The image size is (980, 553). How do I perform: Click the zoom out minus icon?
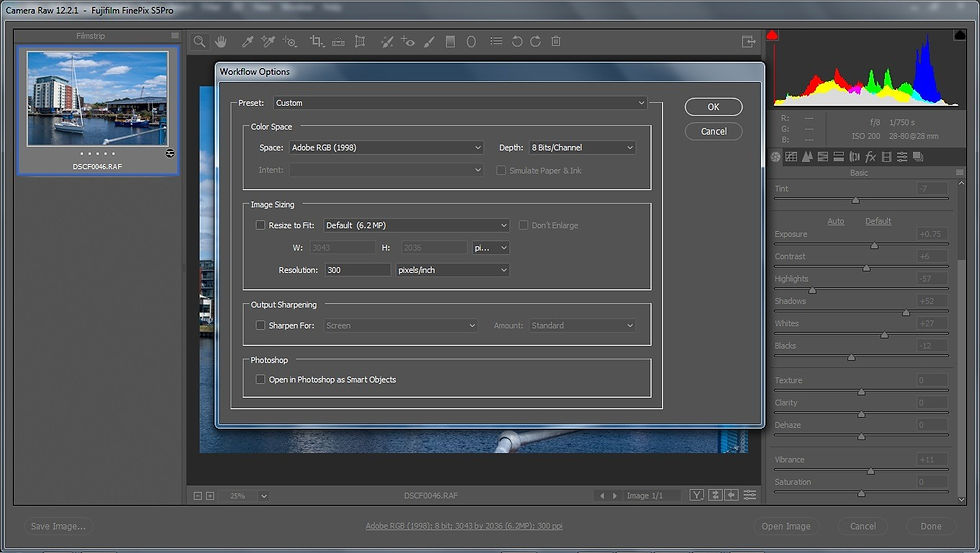[x=198, y=496]
